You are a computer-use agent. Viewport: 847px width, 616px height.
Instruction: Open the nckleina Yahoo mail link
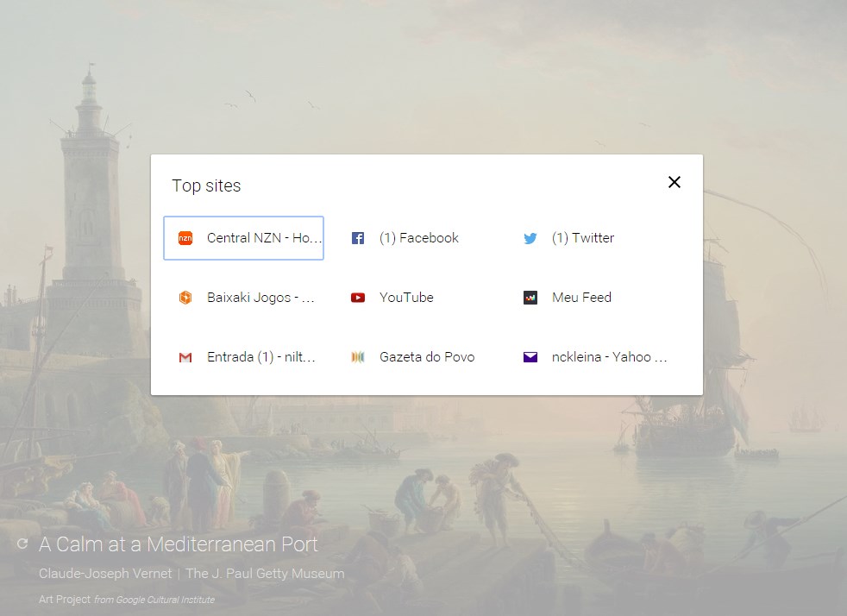pos(589,357)
